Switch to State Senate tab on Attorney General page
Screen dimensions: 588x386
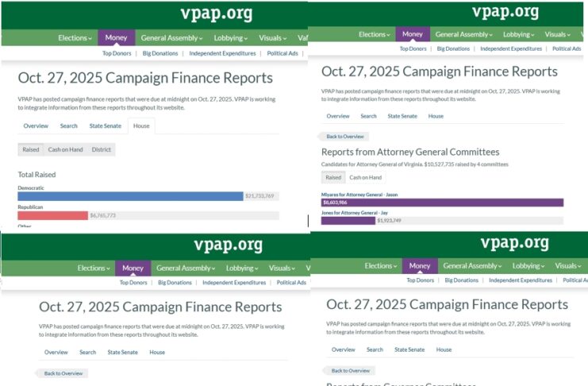pos(402,116)
